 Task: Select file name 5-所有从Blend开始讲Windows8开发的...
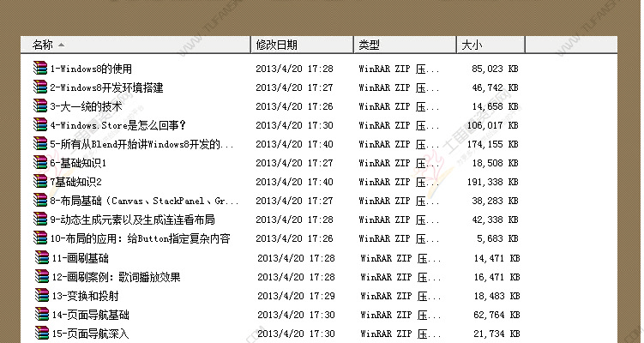141,144
